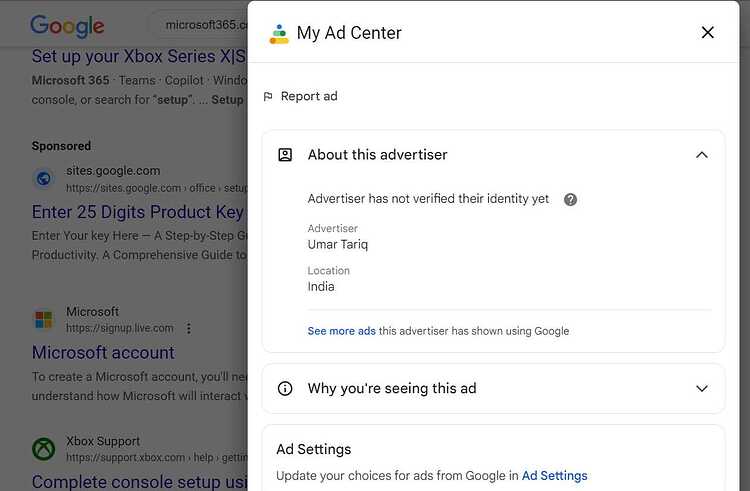Click the location value India
The width and height of the screenshot is (750, 491).
pyautogui.click(x=321, y=287)
